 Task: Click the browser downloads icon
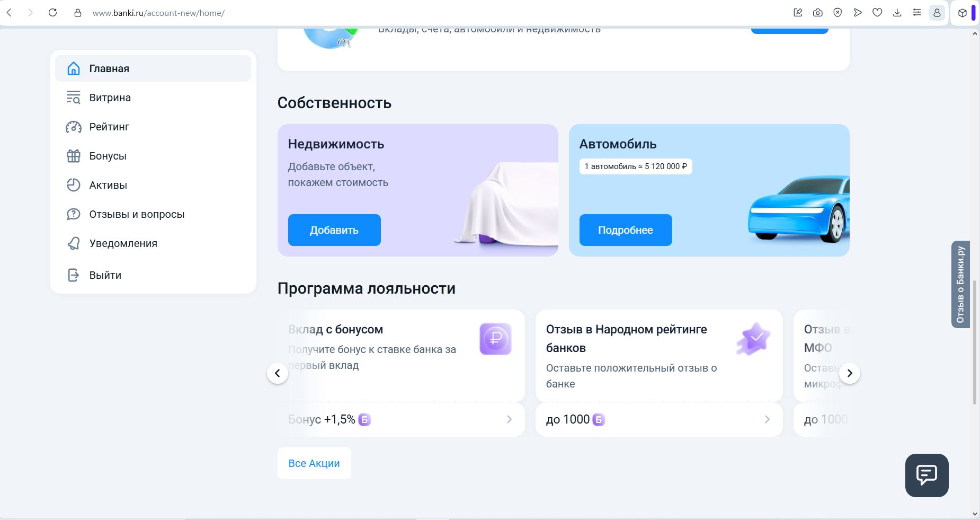tap(897, 13)
